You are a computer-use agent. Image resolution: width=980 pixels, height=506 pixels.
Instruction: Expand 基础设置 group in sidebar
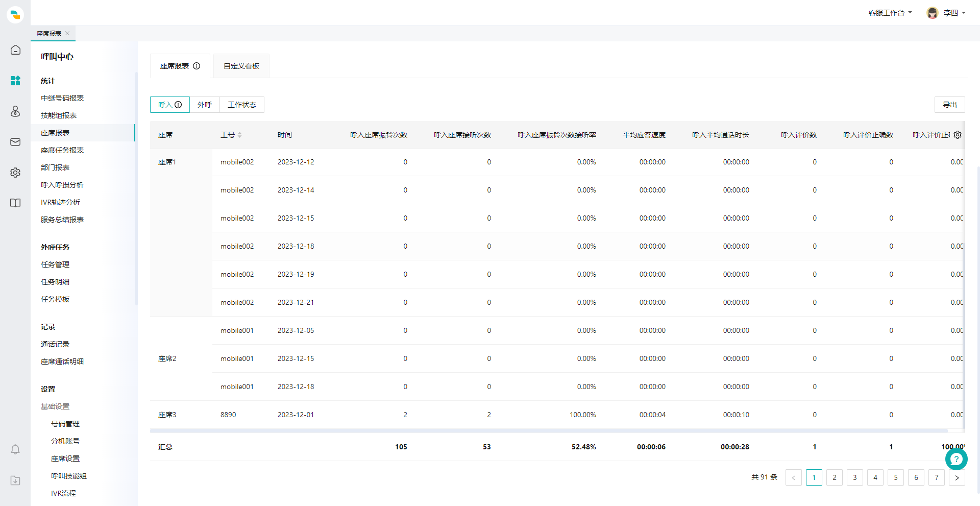point(55,406)
